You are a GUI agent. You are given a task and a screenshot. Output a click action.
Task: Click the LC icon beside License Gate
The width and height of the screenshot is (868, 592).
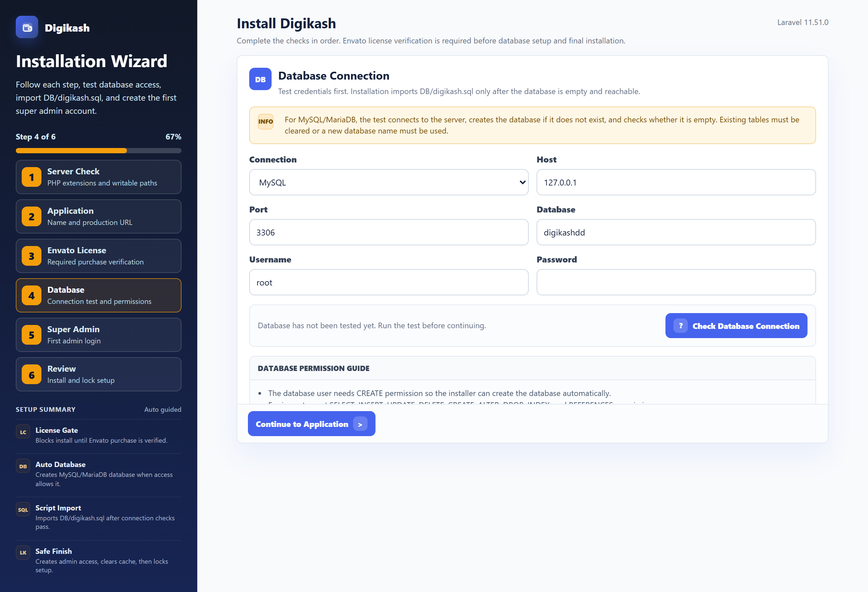pos(23,432)
